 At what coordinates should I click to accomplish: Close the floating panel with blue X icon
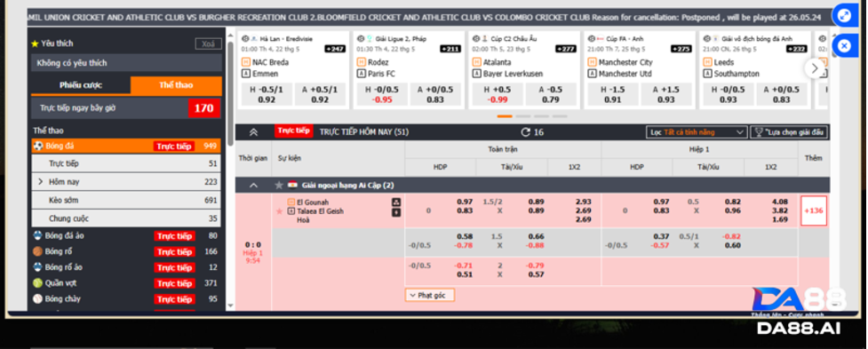click(x=844, y=45)
